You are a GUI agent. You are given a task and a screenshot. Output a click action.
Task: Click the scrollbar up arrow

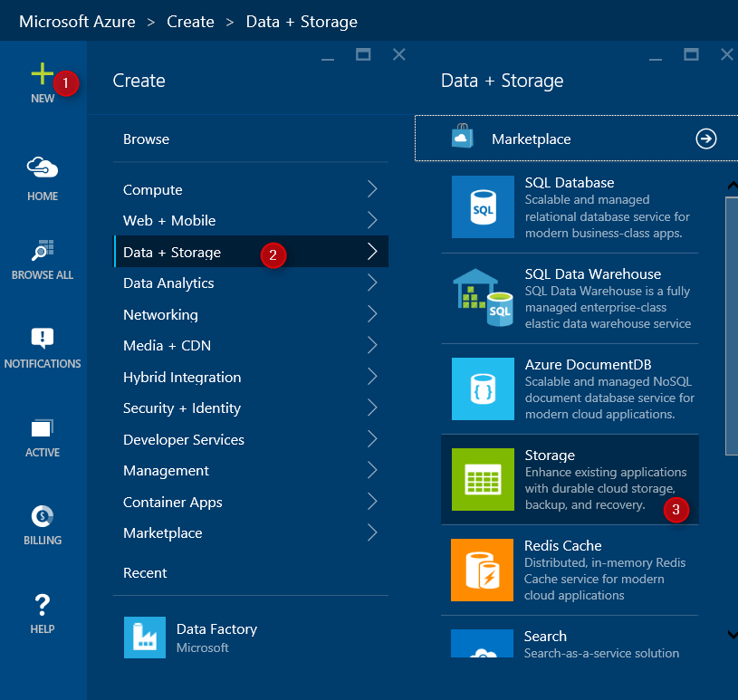point(733,186)
